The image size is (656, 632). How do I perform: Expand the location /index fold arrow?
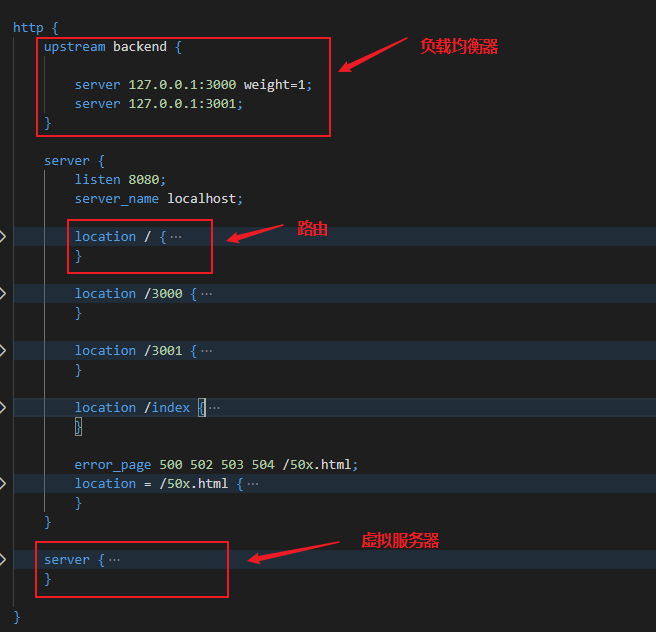click(3, 407)
